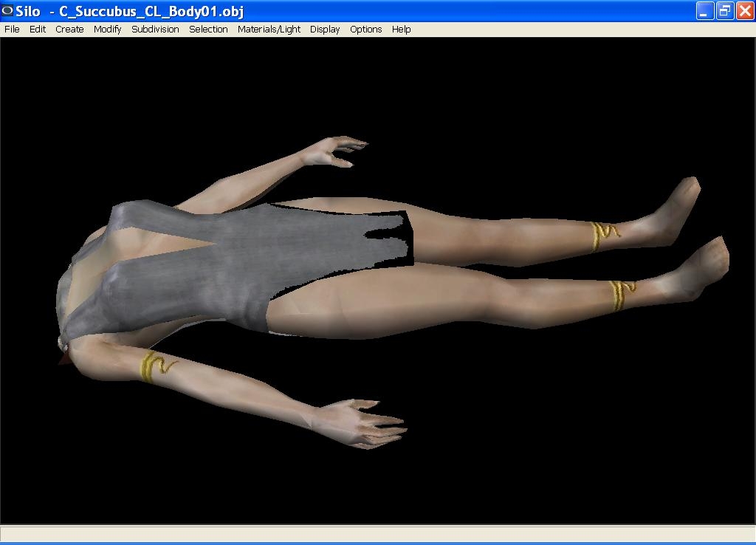The image size is (756, 545).
Task: Open the File menu
Action: coord(12,30)
